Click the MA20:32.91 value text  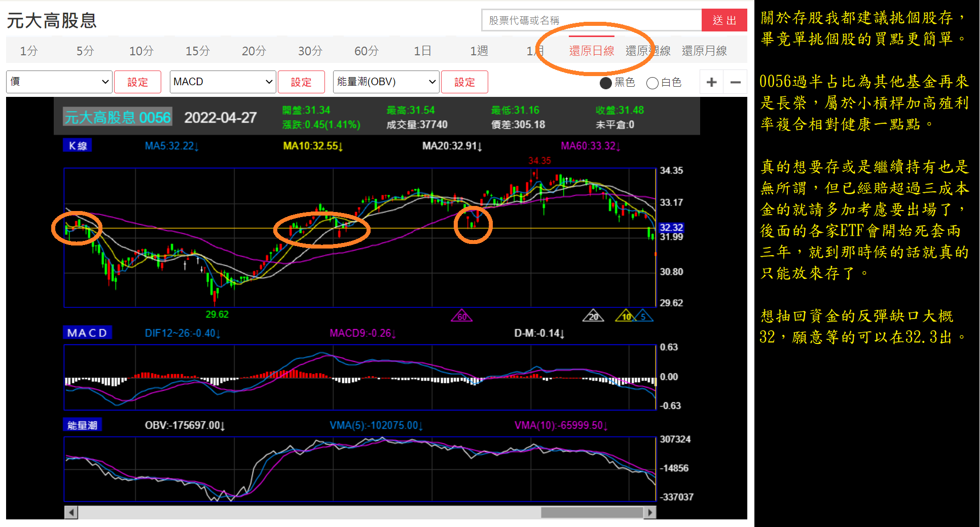452,146
